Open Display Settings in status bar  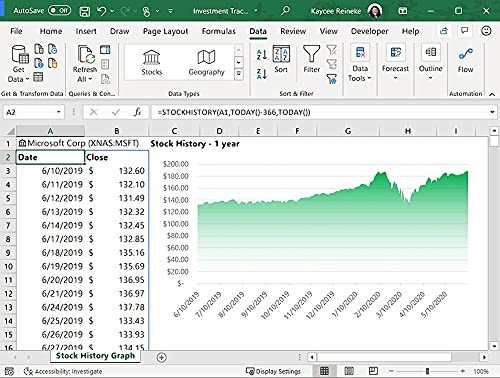click(273, 371)
